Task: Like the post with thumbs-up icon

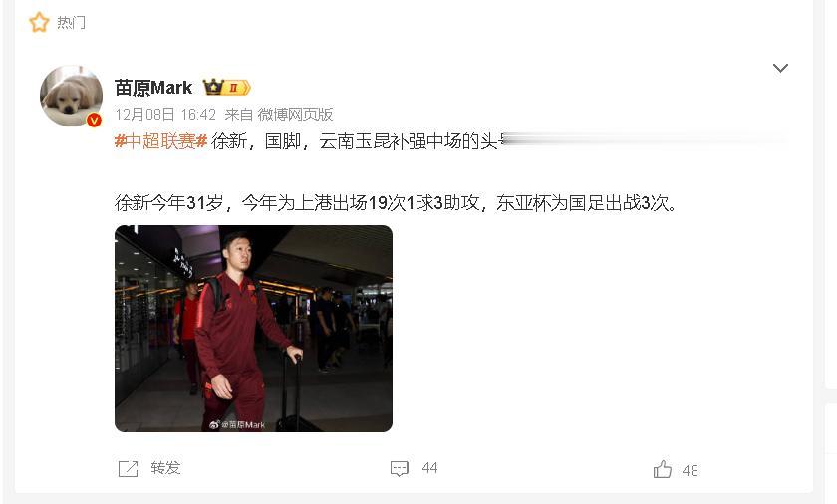Action: pos(663,469)
